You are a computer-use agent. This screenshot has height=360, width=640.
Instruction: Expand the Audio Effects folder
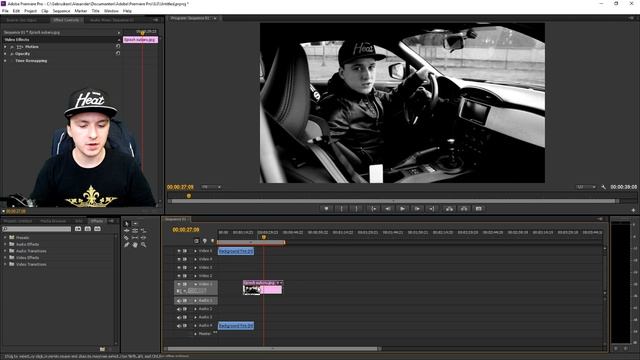point(5,244)
